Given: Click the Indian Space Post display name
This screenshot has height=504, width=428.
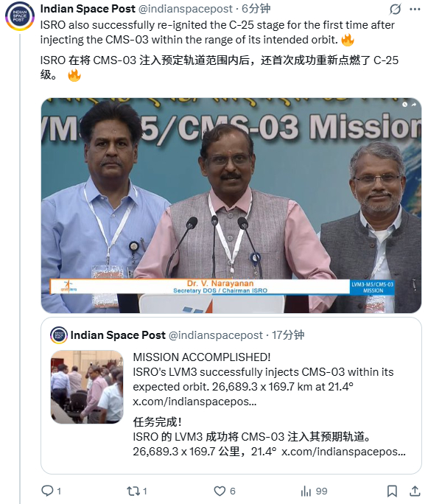Looking at the screenshot, I should click(88, 9).
